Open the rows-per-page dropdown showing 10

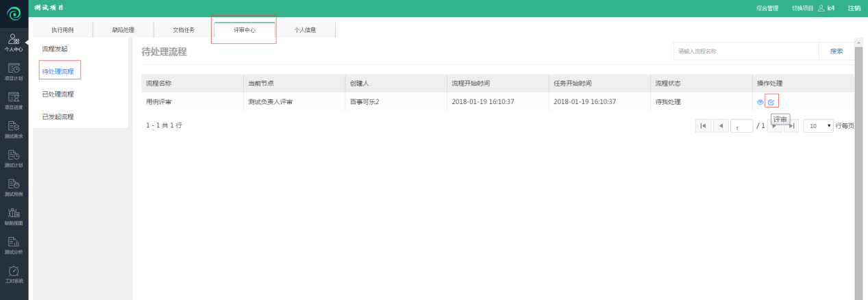coord(818,126)
